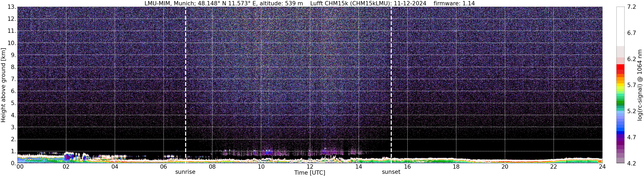Click the x-axis tick label '02'
The width and height of the screenshot is (644, 177).
[66, 167]
